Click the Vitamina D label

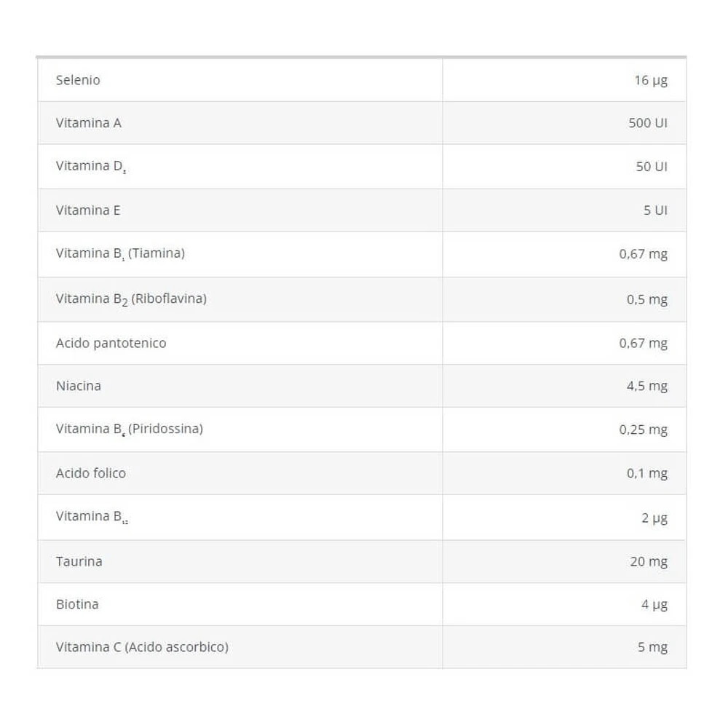[91, 166]
